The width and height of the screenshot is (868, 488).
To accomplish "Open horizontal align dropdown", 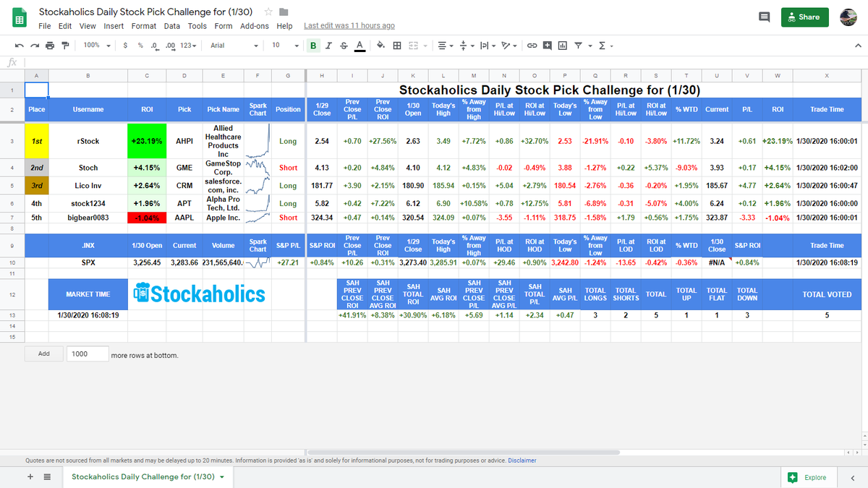I will [445, 46].
